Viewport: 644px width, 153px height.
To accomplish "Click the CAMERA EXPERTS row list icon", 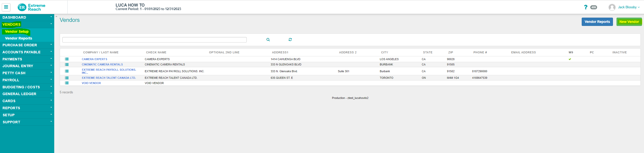I will point(67,59).
